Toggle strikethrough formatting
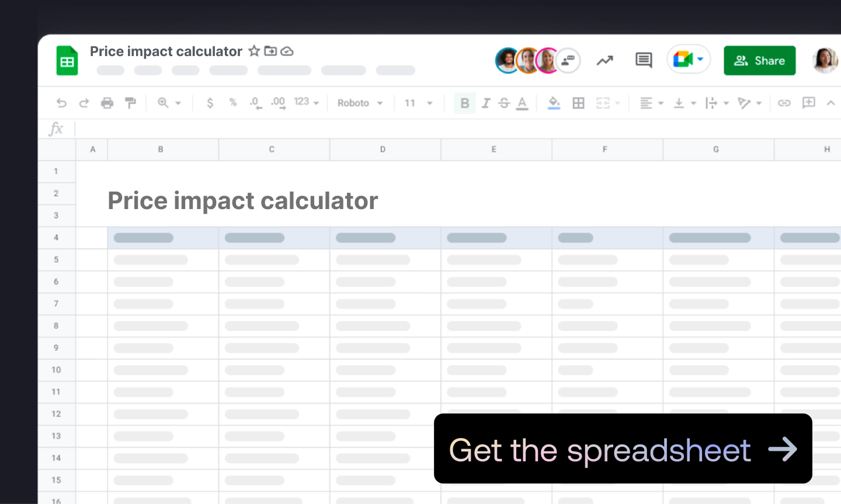841x504 pixels. 504,103
